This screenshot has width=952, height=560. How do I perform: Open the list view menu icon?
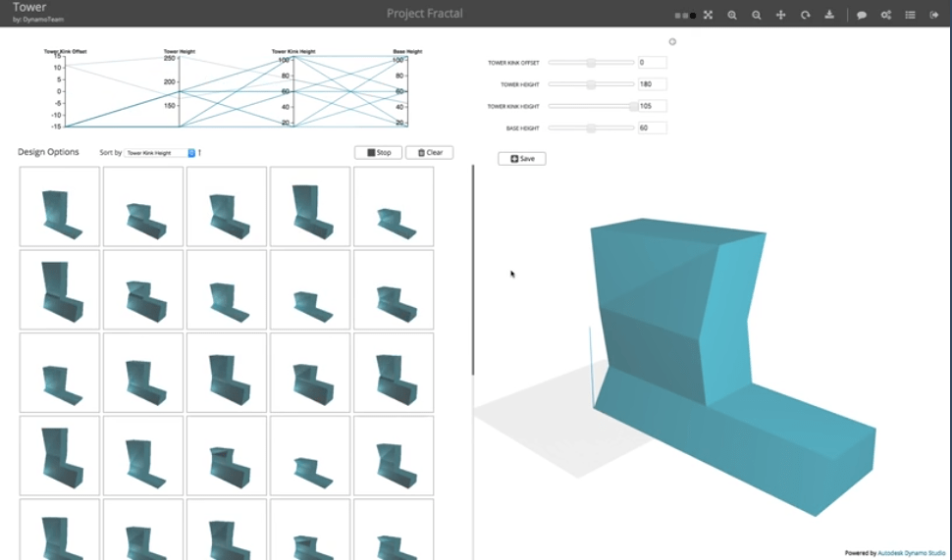(910, 15)
